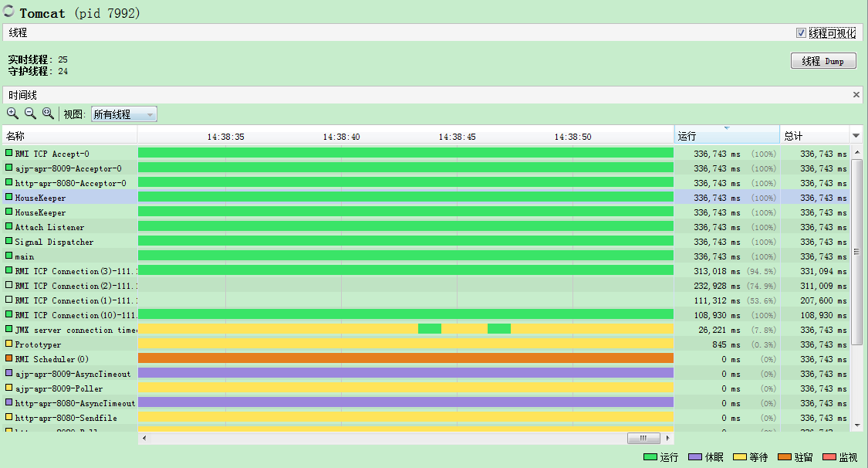Click the timeline scrollbar left arrow
This screenshot has width=868, height=468.
(144, 438)
